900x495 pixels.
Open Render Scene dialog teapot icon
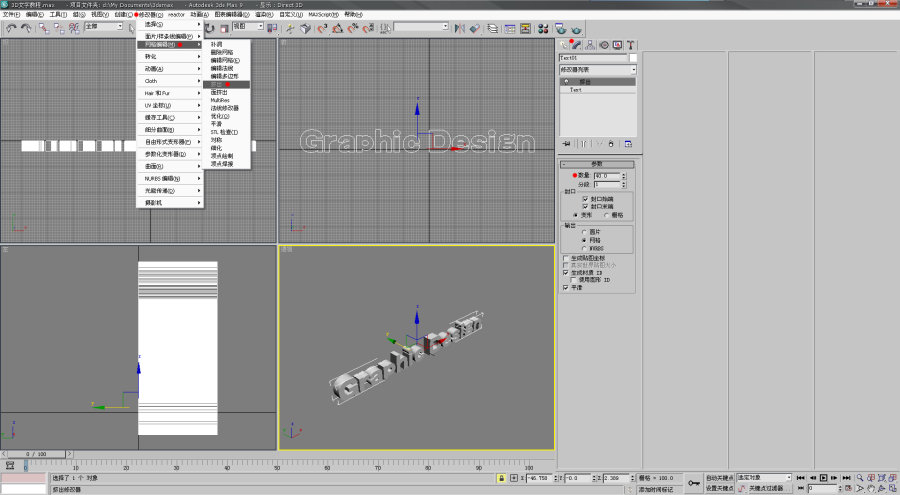[561, 28]
